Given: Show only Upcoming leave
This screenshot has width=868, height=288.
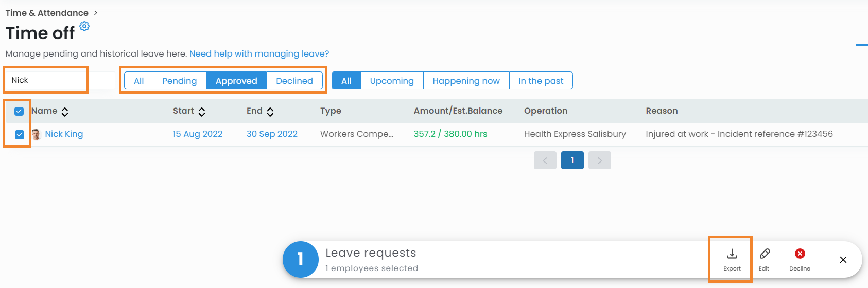Looking at the screenshot, I should point(391,81).
